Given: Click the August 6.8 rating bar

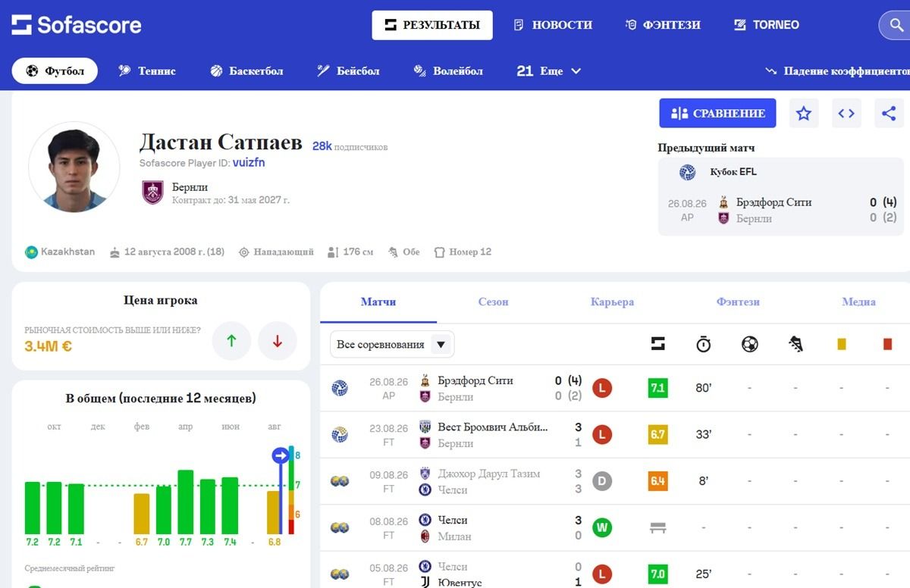Looking at the screenshot, I should click(274, 513).
